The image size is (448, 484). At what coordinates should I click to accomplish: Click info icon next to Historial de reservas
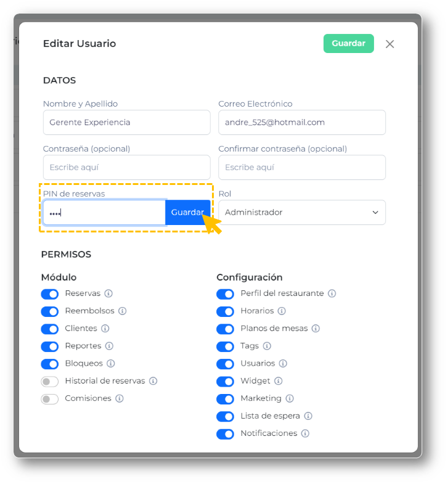pos(153,381)
